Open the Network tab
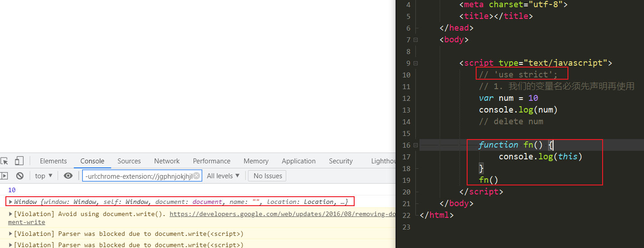The height and width of the screenshot is (248, 644). tap(167, 161)
